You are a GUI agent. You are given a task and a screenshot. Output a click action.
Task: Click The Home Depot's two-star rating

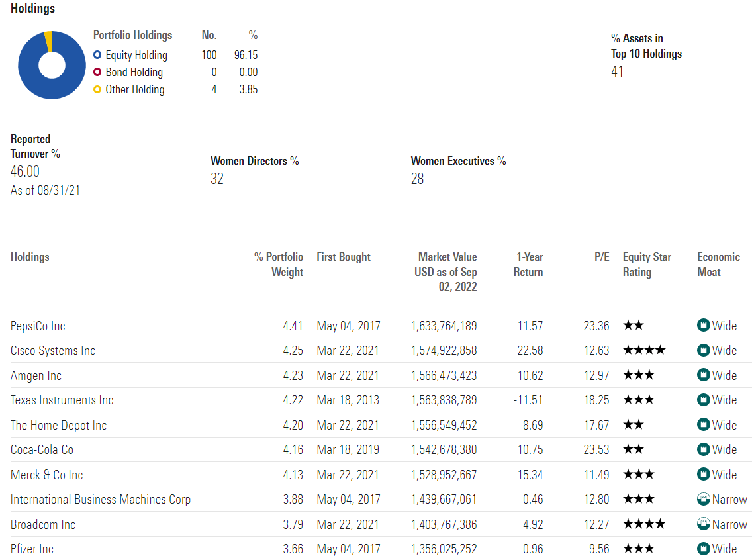[633, 425]
